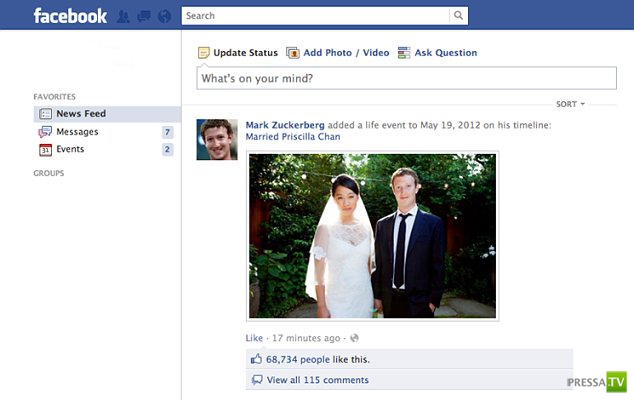
Task: Click the Events calendar icon in sidebar
Action: [x=45, y=150]
